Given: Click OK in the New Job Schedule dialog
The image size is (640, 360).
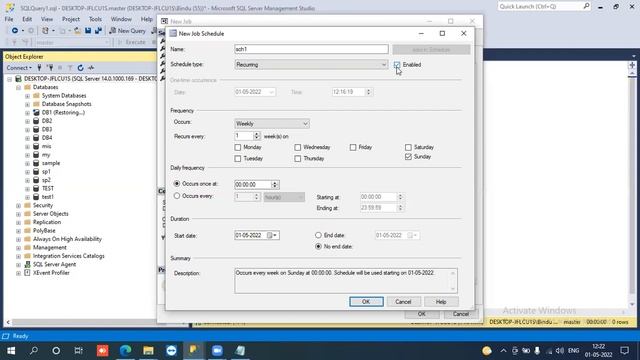Looking at the screenshot, I should click(x=366, y=302).
